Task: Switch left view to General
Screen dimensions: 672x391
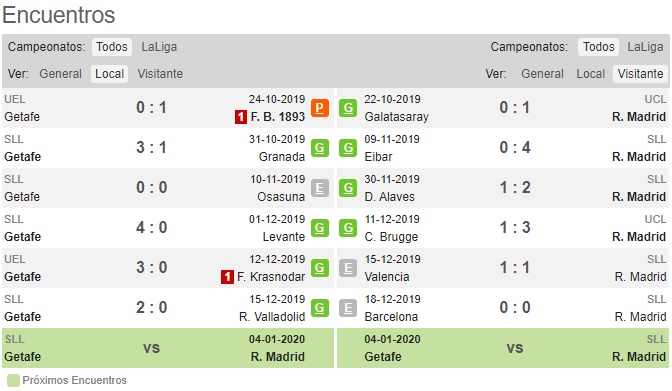Action: click(x=60, y=74)
